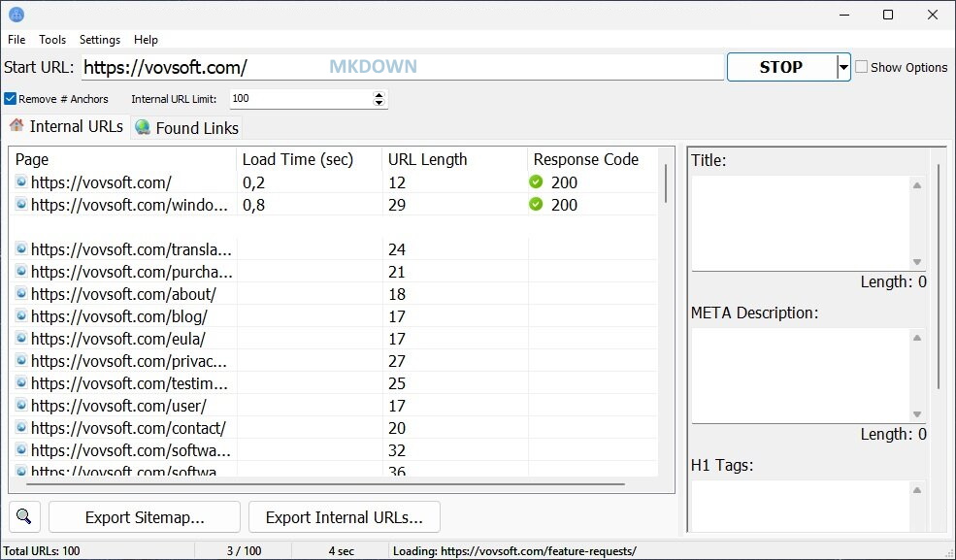
Task: Click page icon for vovsoft.com/eula/ row
Action: tap(21, 338)
